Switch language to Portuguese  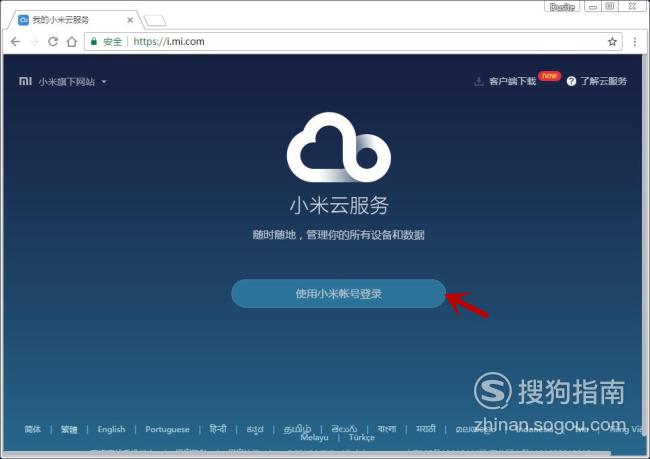pos(167,429)
